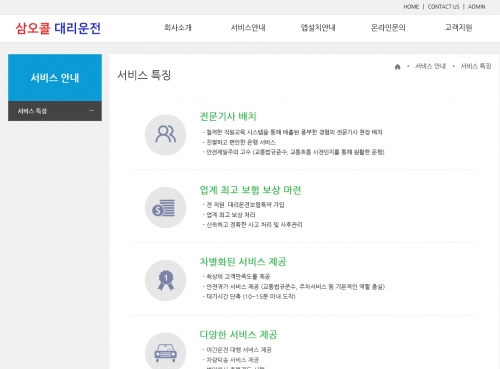The image size is (500, 369).
Task: Click the 서비스 안내 blue sidebar header
Action: (x=55, y=78)
